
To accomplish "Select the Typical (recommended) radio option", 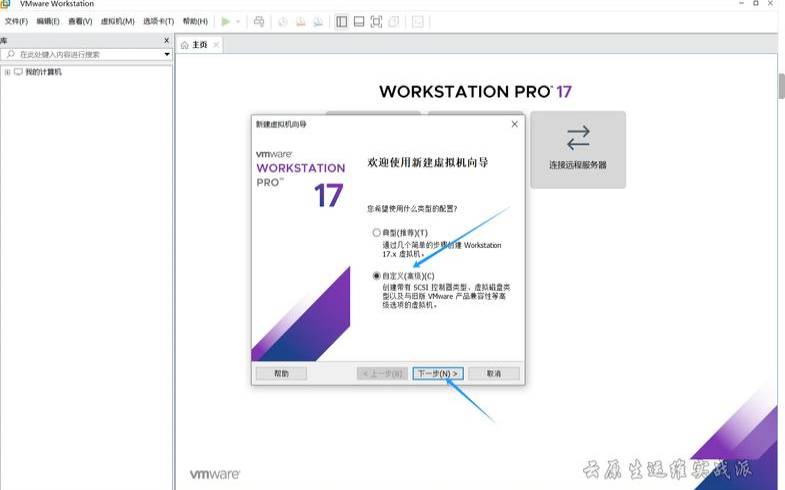I will point(377,232).
